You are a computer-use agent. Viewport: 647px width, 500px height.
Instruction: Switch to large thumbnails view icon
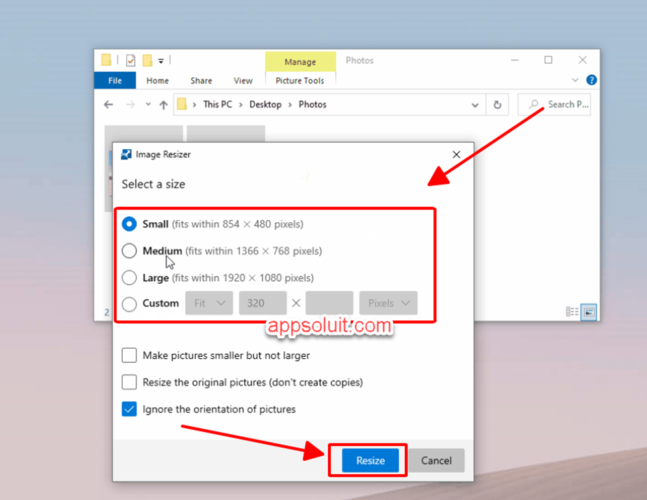click(589, 312)
